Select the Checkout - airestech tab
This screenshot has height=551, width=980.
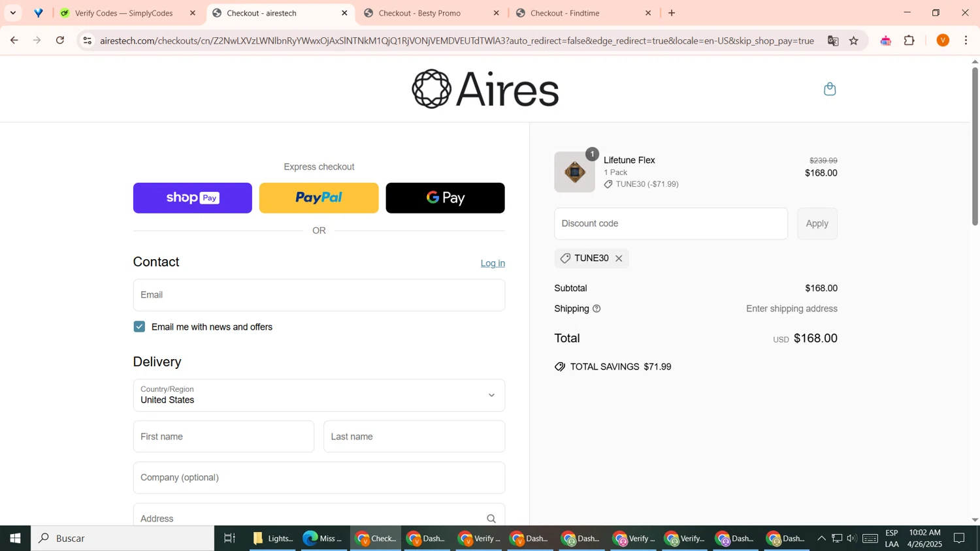(280, 13)
